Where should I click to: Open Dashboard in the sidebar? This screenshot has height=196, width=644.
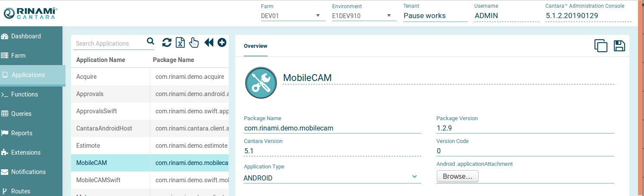tap(26, 36)
